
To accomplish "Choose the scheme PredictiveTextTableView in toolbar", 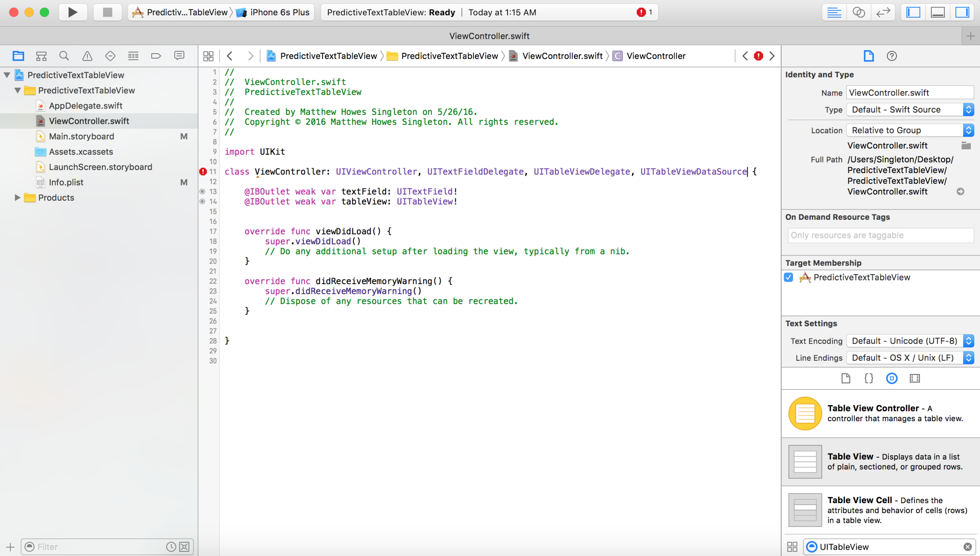I will 181,12.
